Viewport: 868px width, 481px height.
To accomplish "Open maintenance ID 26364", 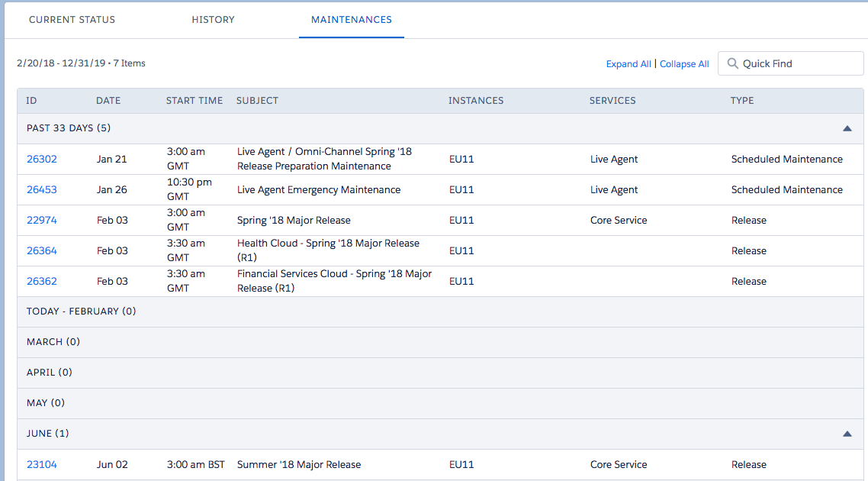I will pyautogui.click(x=41, y=250).
